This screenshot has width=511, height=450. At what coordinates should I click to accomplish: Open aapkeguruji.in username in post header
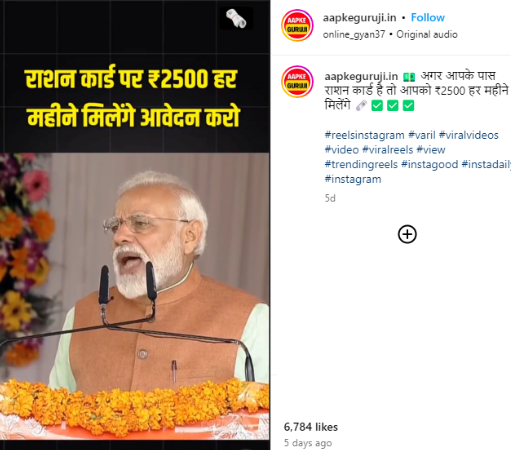[359, 18]
